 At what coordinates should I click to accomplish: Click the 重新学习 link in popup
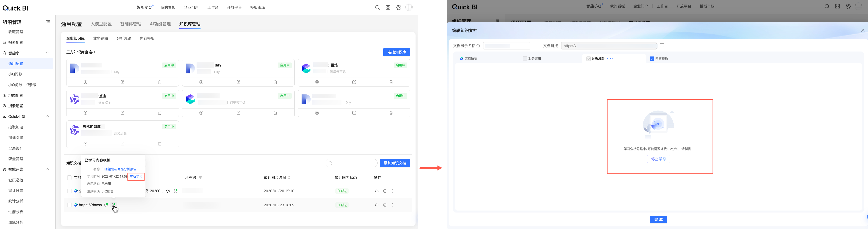136,176
